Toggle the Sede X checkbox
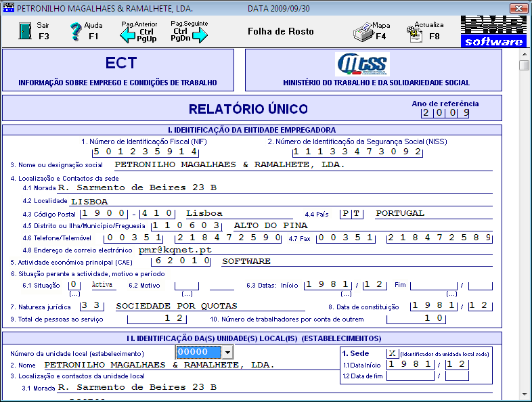Screen dimensions: 532x402 (x=393, y=353)
